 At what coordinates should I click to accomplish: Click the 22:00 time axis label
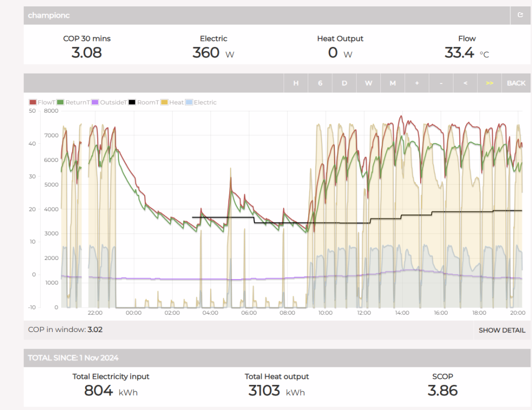tap(95, 313)
